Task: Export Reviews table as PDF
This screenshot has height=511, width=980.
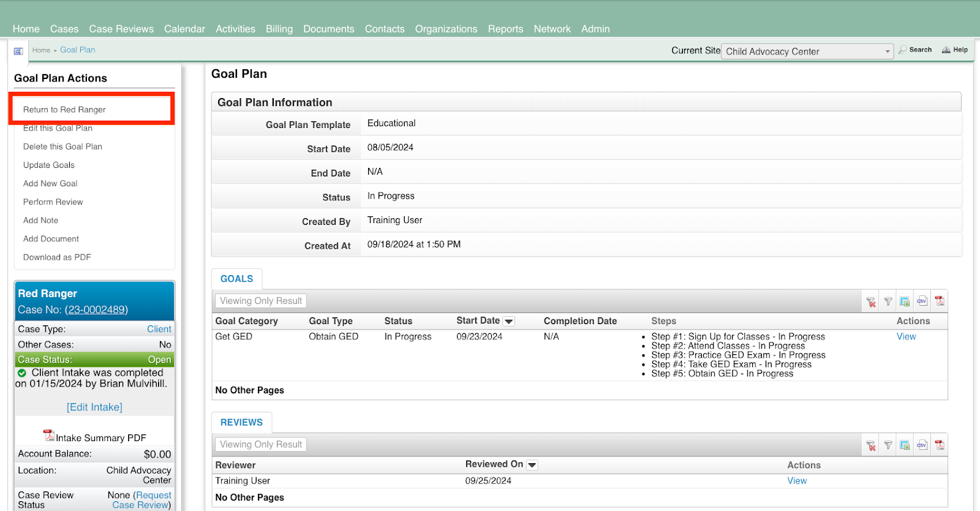Action: point(940,445)
